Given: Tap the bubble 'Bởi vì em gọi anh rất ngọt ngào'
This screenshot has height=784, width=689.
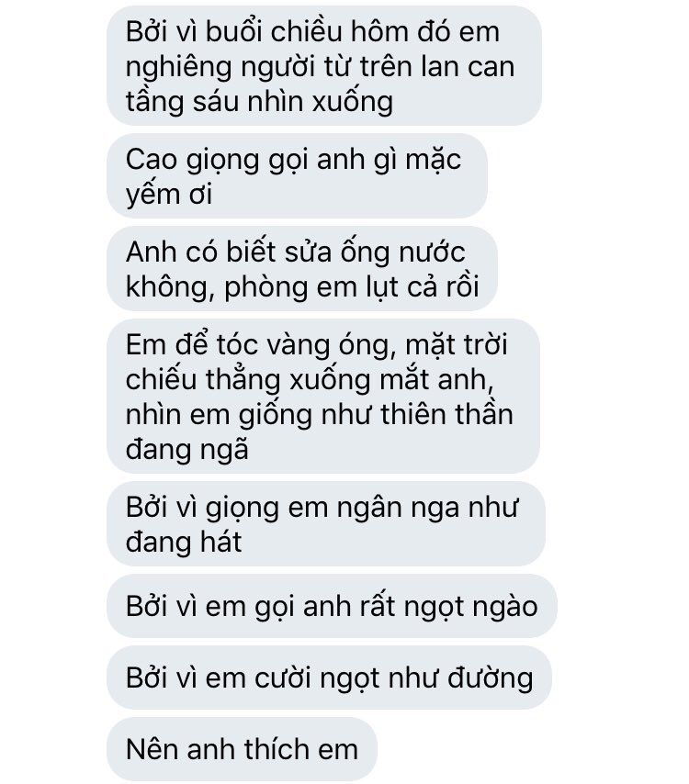Looking at the screenshot, I should 332,606.
